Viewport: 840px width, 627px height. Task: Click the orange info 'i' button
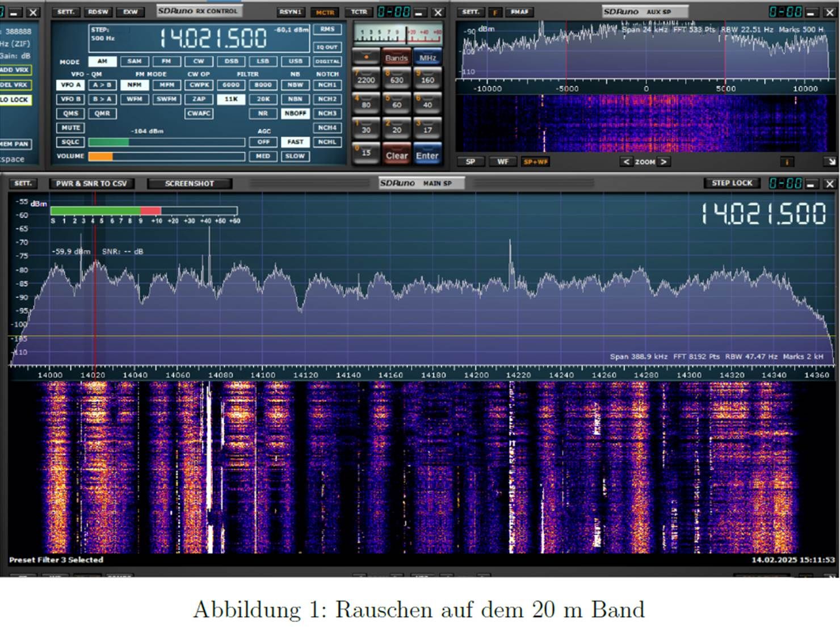click(787, 162)
